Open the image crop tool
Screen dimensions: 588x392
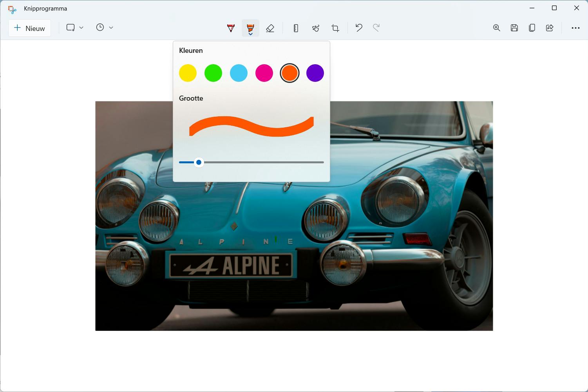(x=335, y=28)
